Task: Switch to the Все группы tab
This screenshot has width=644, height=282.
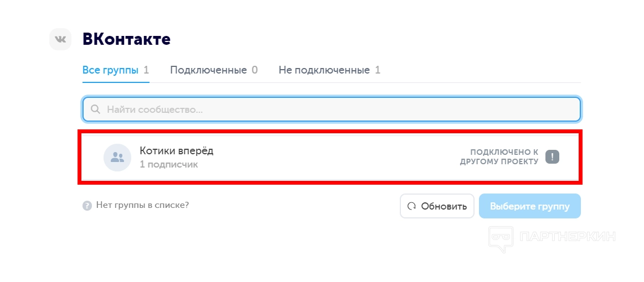Action: 111,70
